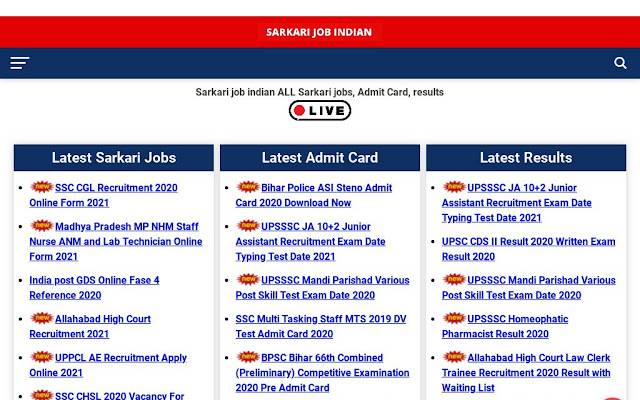Open UPSC CDS II Result 2020 link
This screenshot has height=400, width=640.
click(529, 249)
